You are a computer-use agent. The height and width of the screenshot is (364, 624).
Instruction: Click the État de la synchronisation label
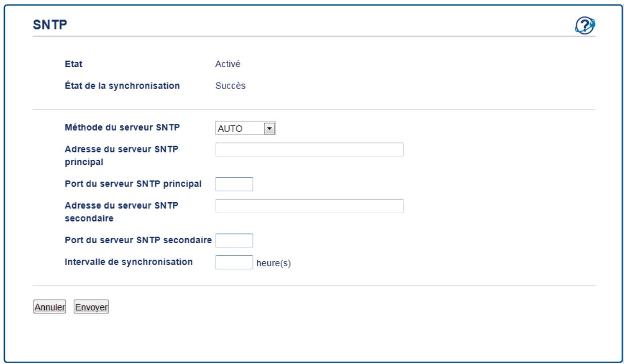click(122, 86)
